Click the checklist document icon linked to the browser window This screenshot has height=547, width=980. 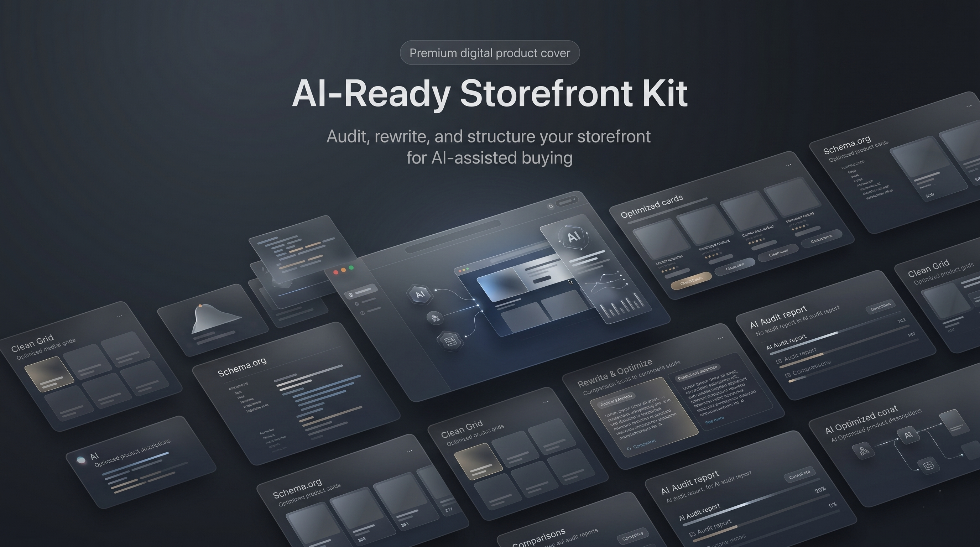tap(450, 342)
